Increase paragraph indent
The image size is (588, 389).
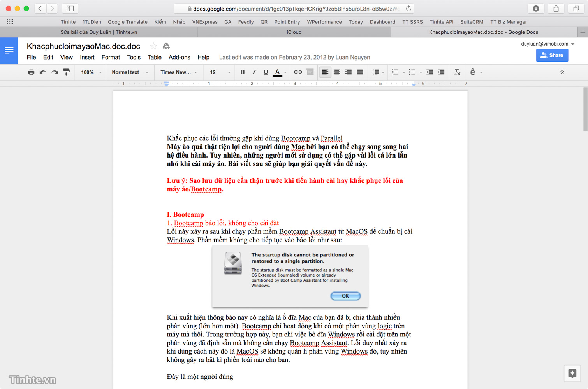pos(441,72)
